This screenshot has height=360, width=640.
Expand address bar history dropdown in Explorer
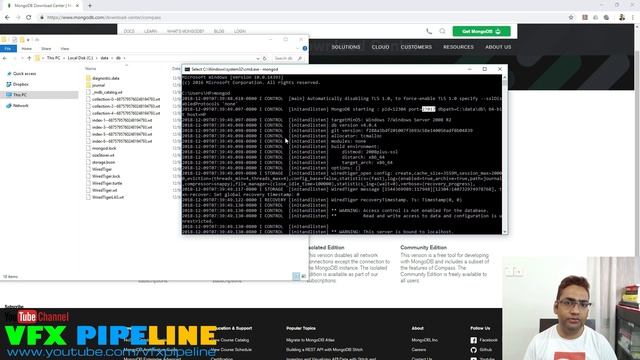(x=258, y=58)
